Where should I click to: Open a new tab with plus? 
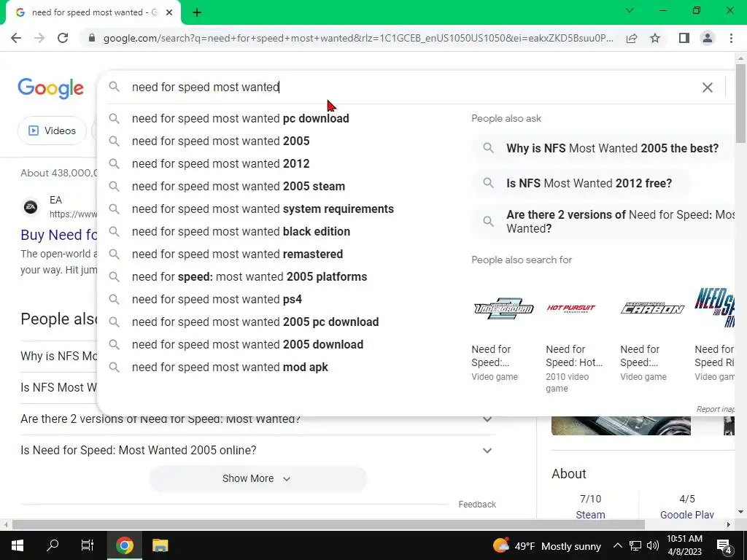[x=197, y=13]
